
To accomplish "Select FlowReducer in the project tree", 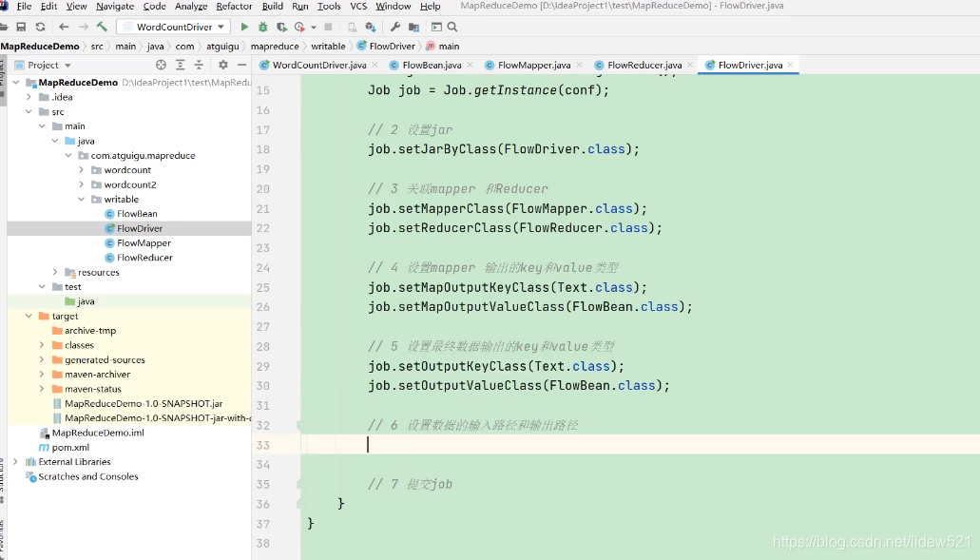I will [144, 258].
